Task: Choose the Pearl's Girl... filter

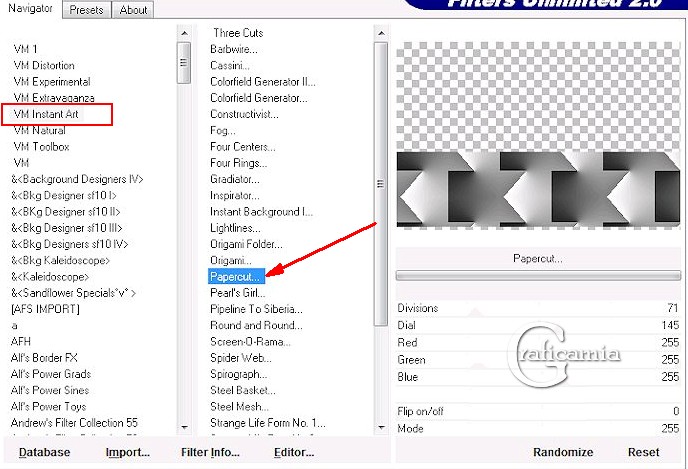Action: point(237,293)
